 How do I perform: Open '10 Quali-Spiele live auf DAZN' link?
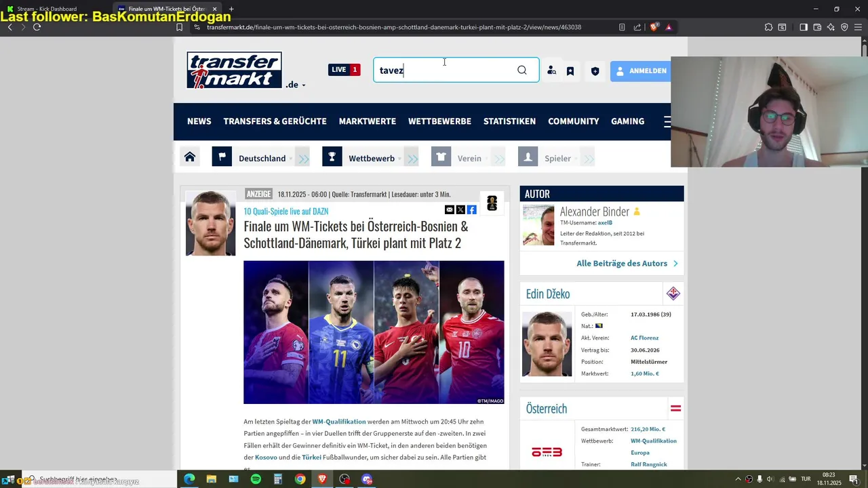click(x=286, y=211)
